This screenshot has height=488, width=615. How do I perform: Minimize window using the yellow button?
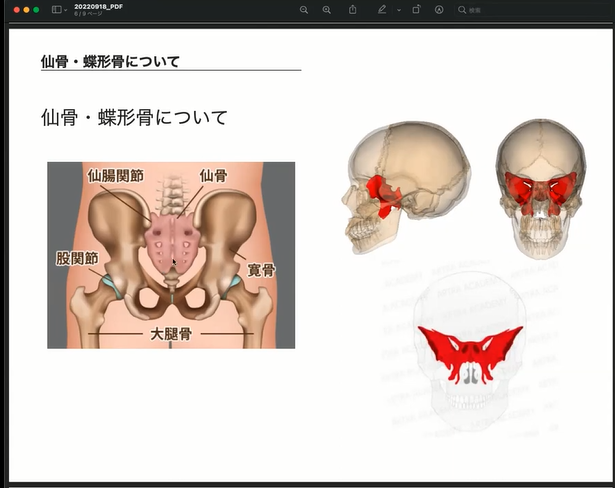[x=26, y=9]
